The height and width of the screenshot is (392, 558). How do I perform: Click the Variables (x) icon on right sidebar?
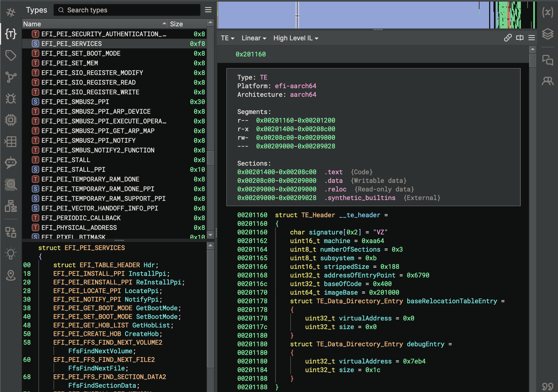click(x=548, y=12)
